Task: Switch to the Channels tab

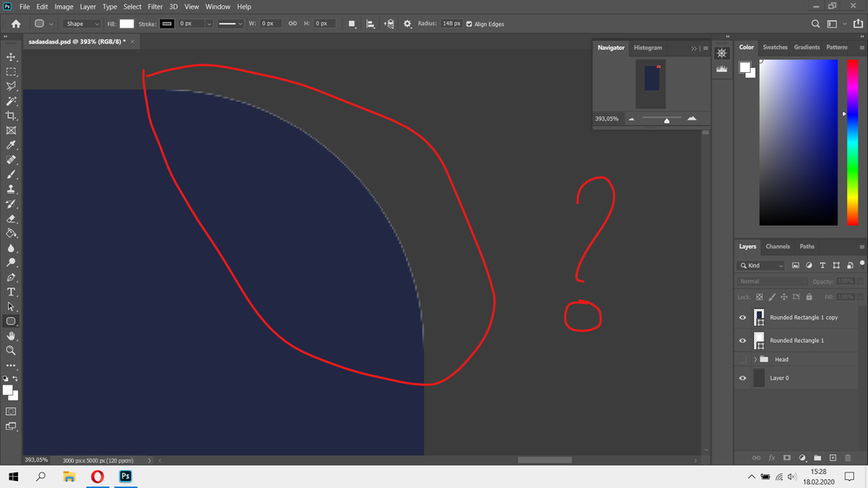Action: (778, 247)
